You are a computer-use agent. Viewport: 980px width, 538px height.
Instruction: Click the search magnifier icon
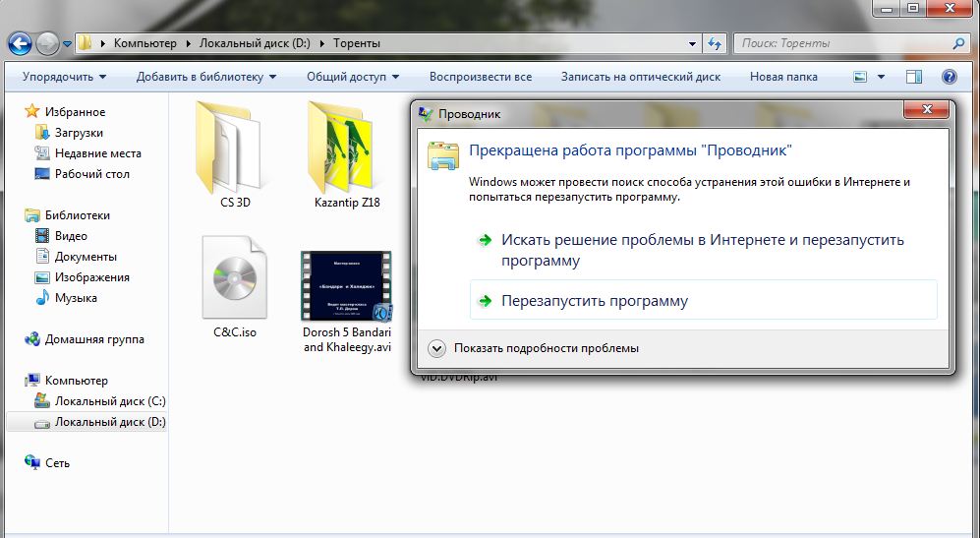tap(958, 43)
